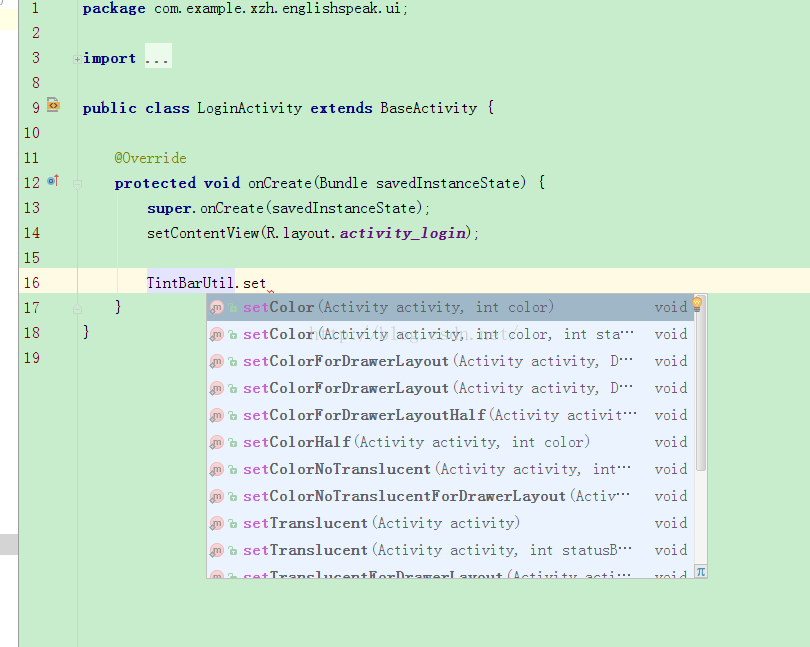Click BaseActivity in class declaration
The image size is (810, 647).
coord(429,108)
